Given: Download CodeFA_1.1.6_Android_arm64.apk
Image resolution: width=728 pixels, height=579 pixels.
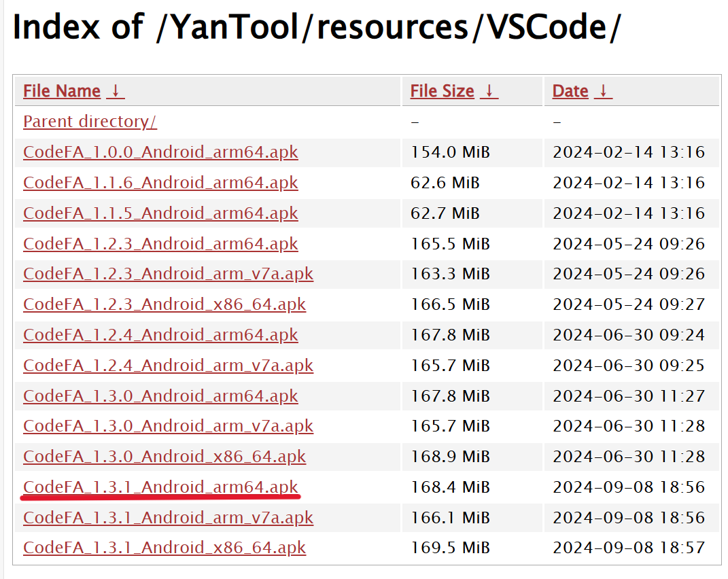Looking at the screenshot, I should [x=160, y=183].
